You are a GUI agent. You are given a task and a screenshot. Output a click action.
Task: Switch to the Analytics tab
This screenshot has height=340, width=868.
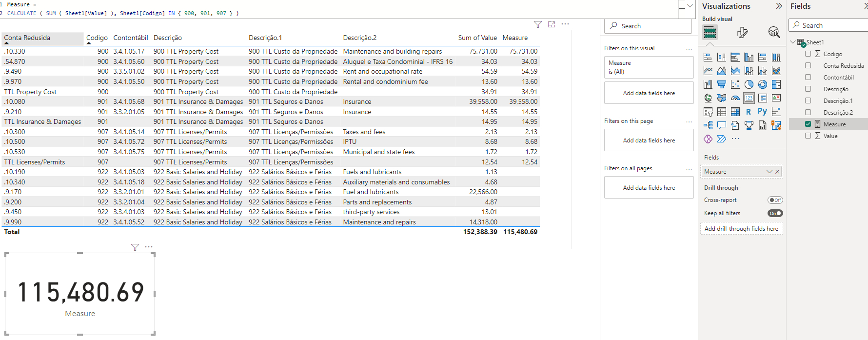tap(774, 33)
